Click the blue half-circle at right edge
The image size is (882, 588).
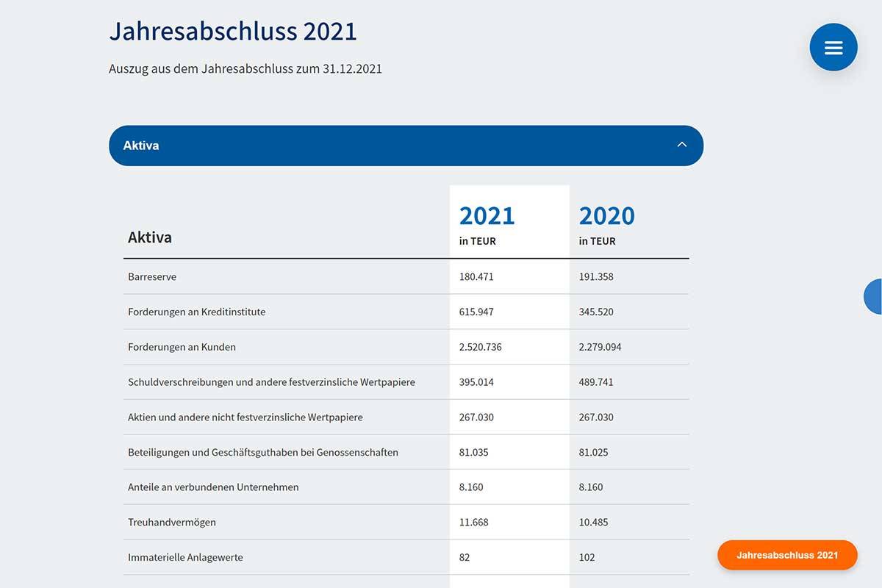pyautogui.click(x=873, y=296)
